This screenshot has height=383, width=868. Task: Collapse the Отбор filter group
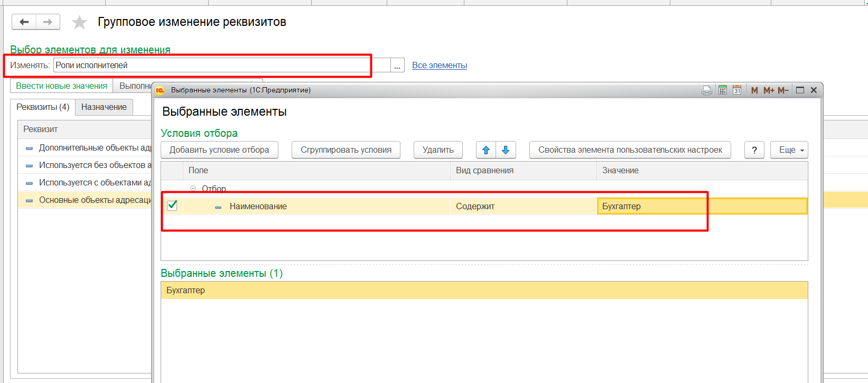193,189
